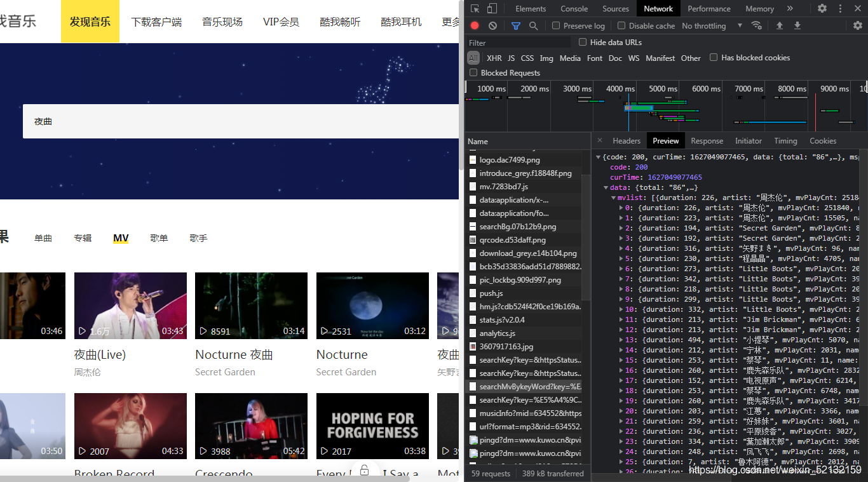Switch to the Headers tab
This screenshot has width=868, height=482.
pyautogui.click(x=627, y=140)
